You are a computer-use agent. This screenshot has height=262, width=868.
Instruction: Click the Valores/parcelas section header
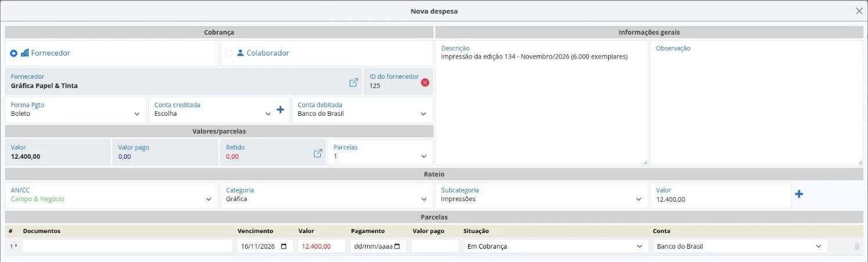tap(219, 132)
